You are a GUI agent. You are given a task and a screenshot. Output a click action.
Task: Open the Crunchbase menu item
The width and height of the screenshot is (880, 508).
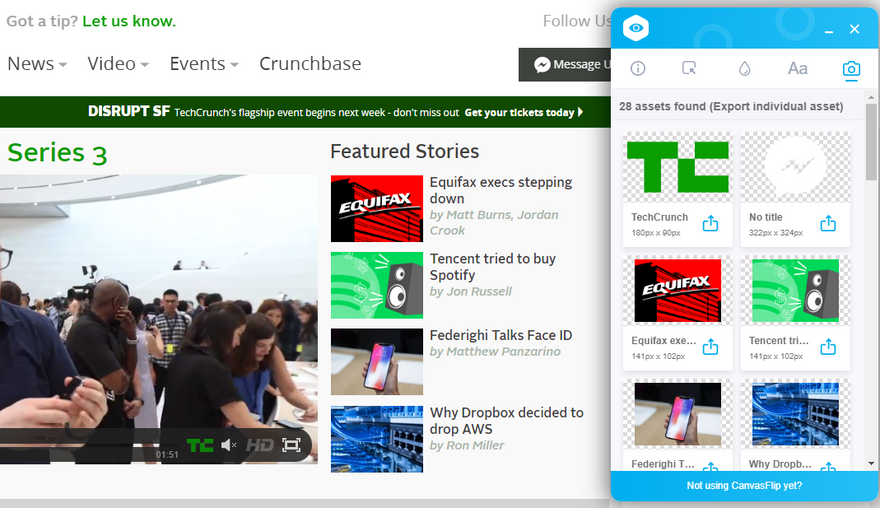pos(310,64)
